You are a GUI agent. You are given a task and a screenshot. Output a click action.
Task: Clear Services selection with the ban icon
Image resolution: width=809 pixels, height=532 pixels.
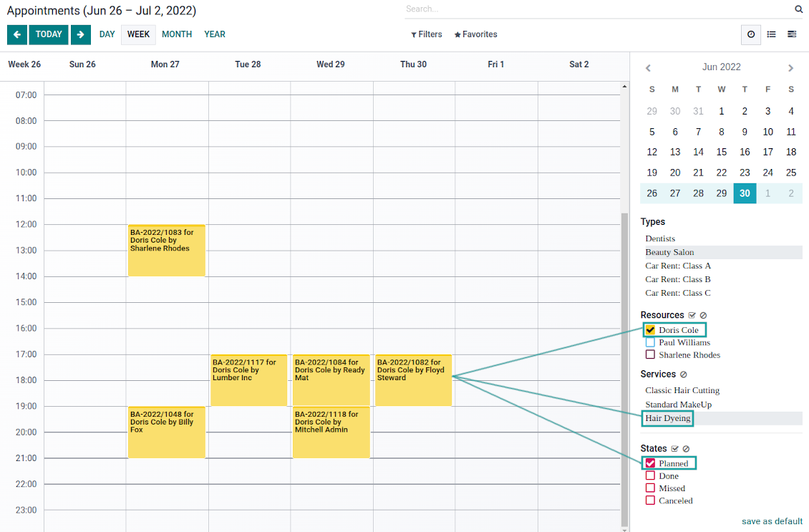point(683,374)
